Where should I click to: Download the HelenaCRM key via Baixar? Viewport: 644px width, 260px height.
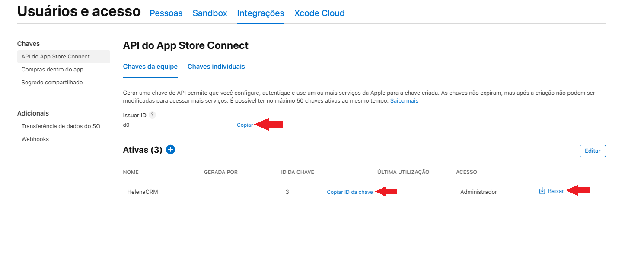point(556,191)
